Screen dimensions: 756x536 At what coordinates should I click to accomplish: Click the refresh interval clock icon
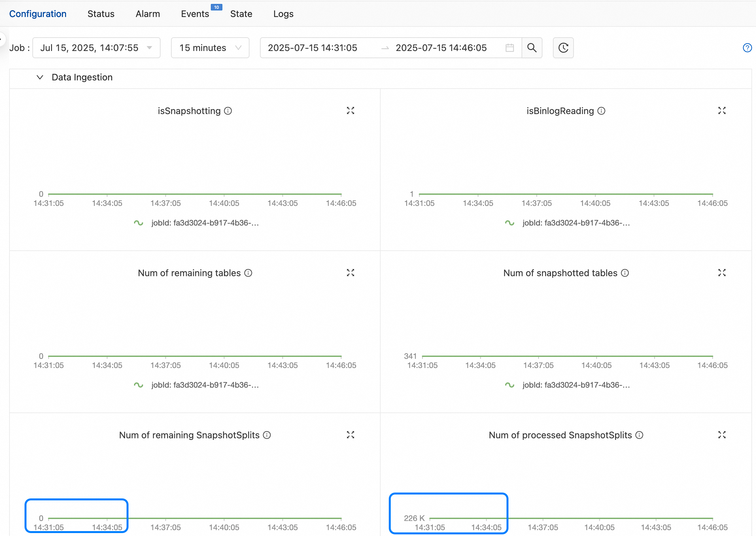tap(563, 48)
